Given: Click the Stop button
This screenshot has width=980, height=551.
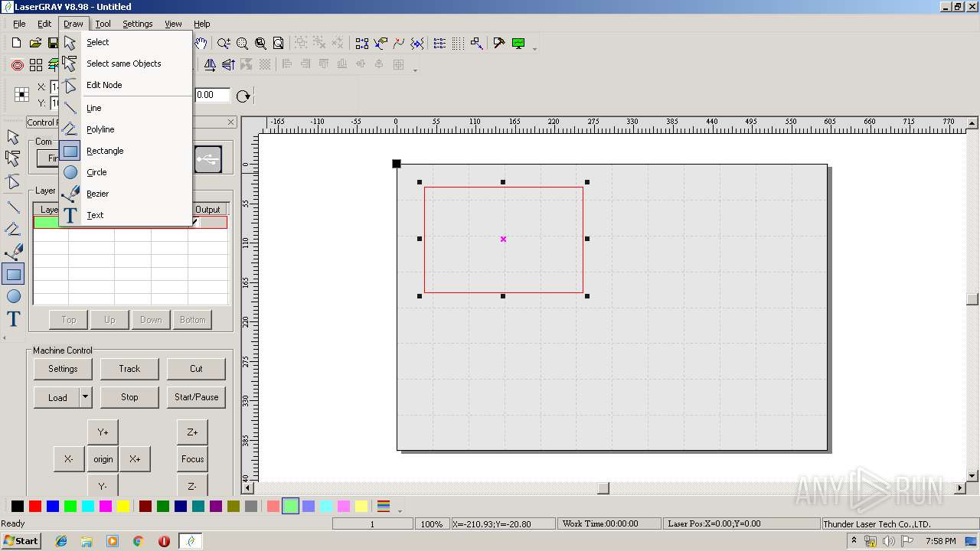Looking at the screenshot, I should point(129,397).
